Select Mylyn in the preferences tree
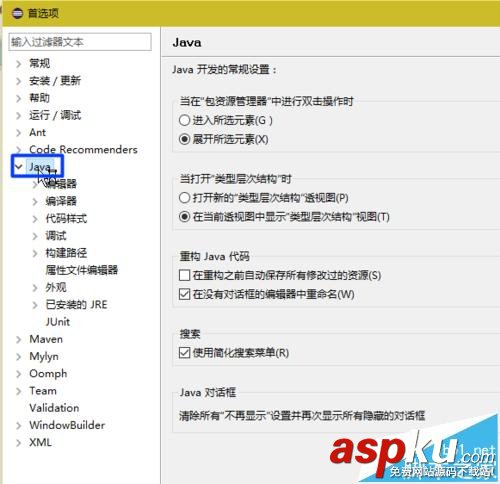 point(44,357)
